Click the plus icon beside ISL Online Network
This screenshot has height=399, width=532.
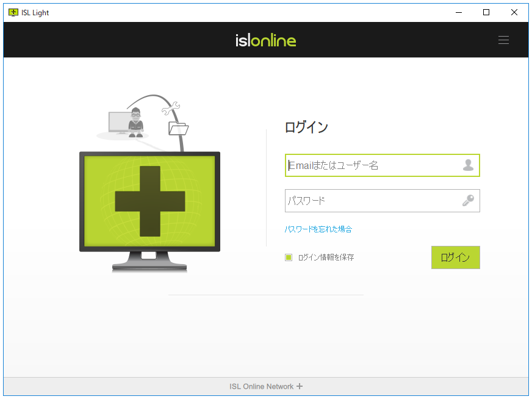[300, 386]
